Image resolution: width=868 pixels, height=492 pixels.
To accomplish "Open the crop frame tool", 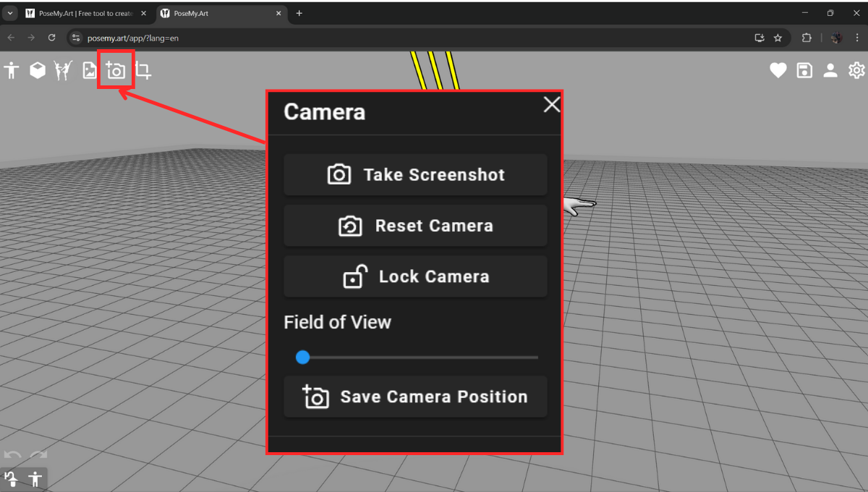I will point(142,70).
